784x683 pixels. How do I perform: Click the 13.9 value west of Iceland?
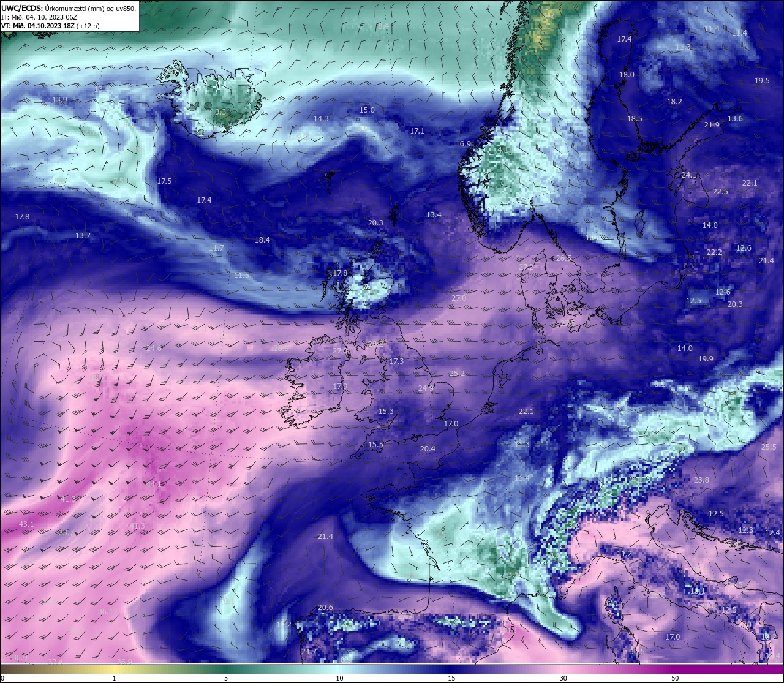(x=59, y=100)
